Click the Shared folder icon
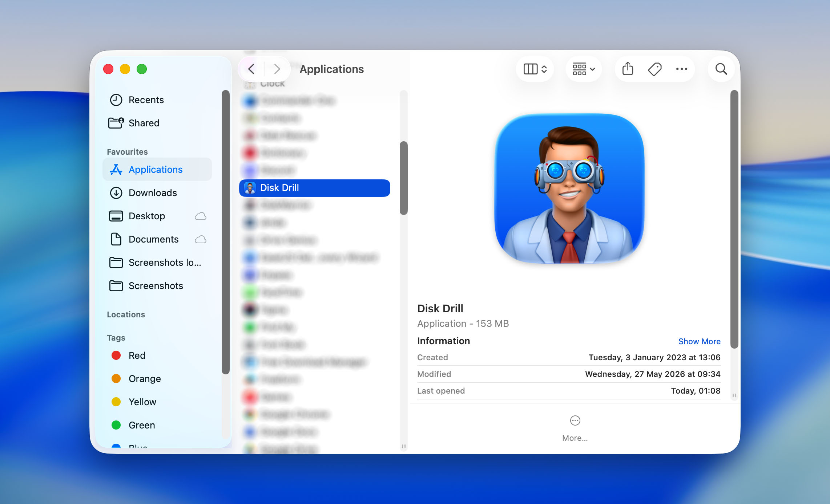Viewport: 830px width, 504px height. 116,123
